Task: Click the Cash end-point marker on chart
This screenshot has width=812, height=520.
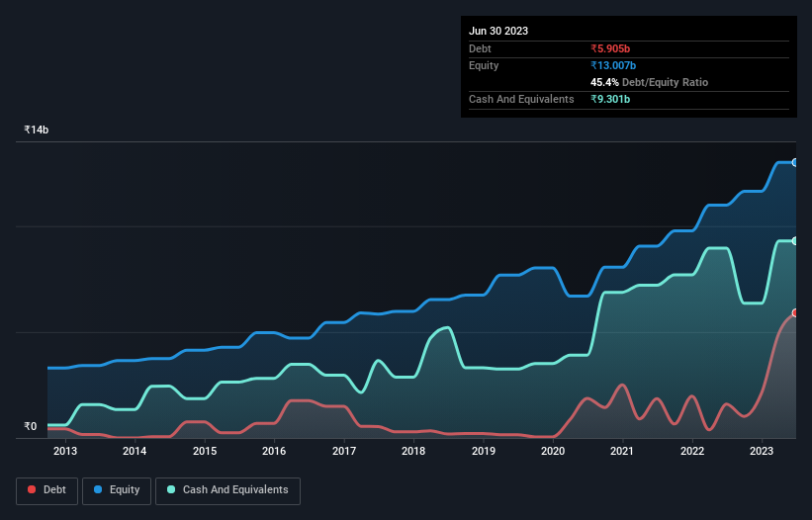Action: pos(795,241)
